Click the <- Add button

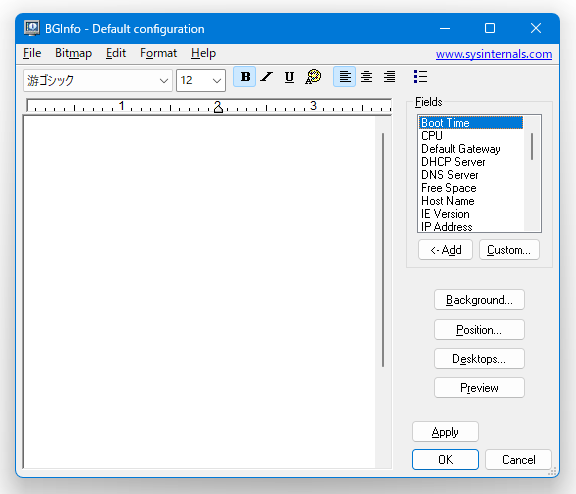click(445, 250)
